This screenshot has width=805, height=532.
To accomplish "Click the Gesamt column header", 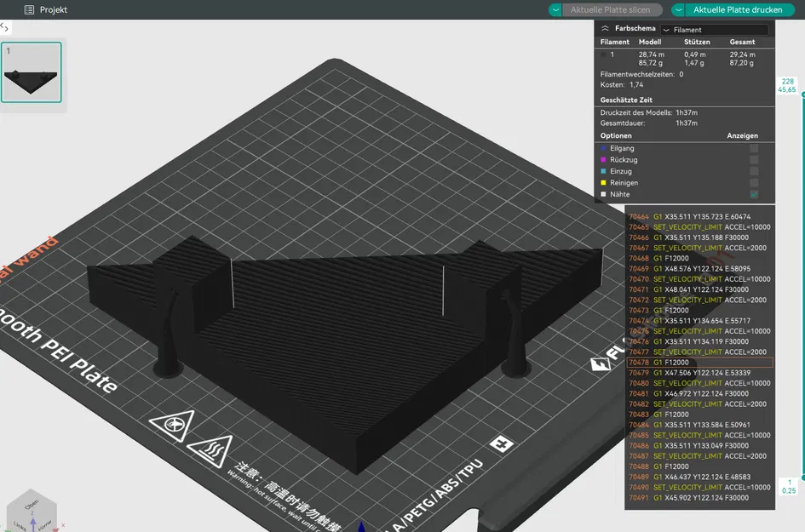I will click(742, 42).
